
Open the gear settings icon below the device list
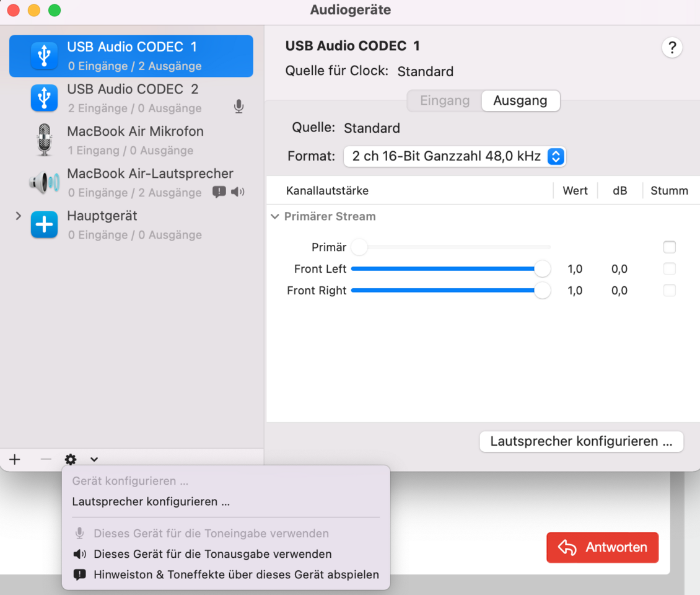[71, 459]
